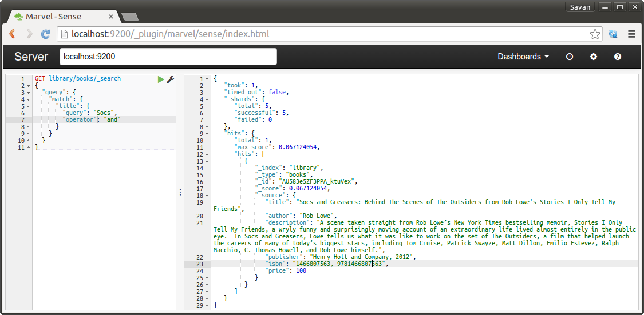Close the Marvel - Sense tab
The image size is (644, 315).
pyautogui.click(x=111, y=17)
